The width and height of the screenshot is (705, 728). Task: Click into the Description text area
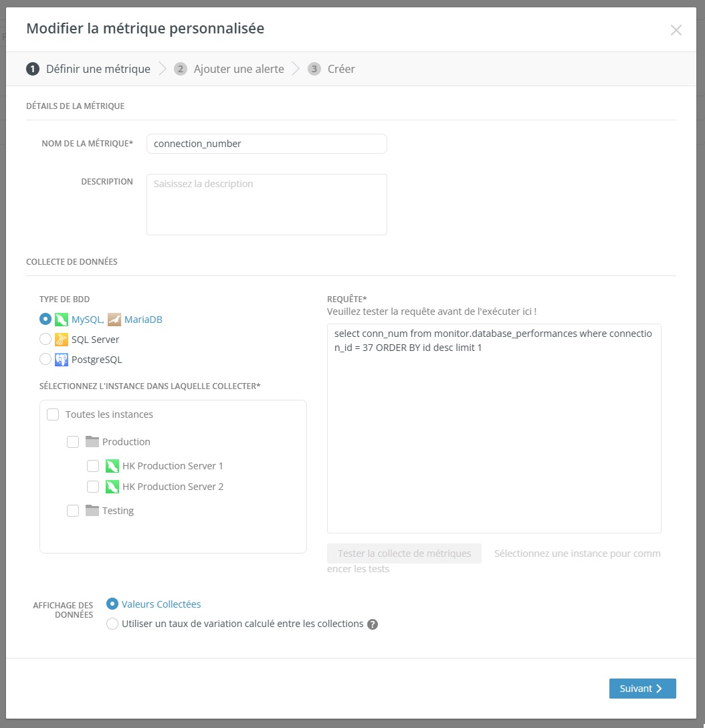click(266, 205)
